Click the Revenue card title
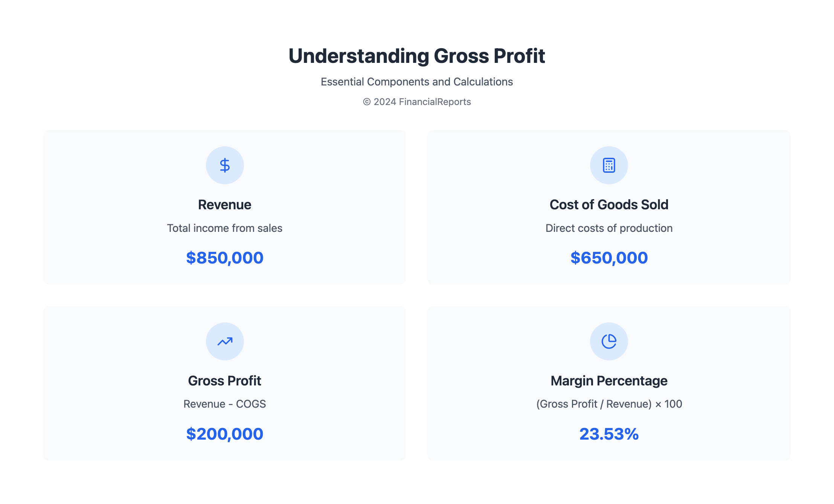Image resolution: width=834 pixels, height=504 pixels. point(225,205)
